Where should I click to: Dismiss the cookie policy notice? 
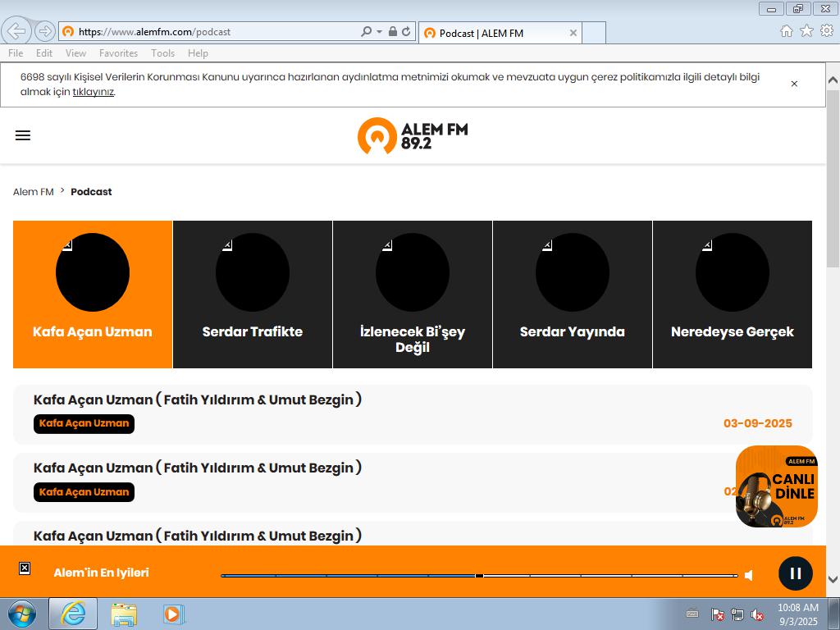tap(794, 84)
